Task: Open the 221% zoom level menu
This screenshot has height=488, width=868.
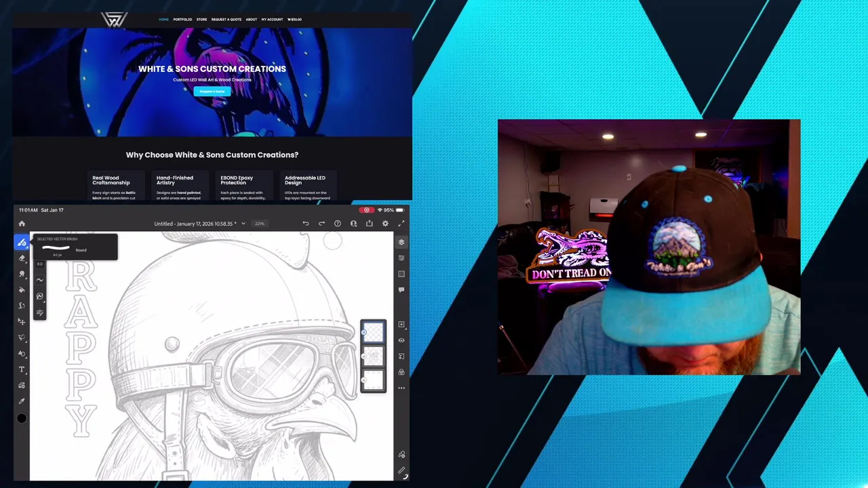Action: coord(260,224)
